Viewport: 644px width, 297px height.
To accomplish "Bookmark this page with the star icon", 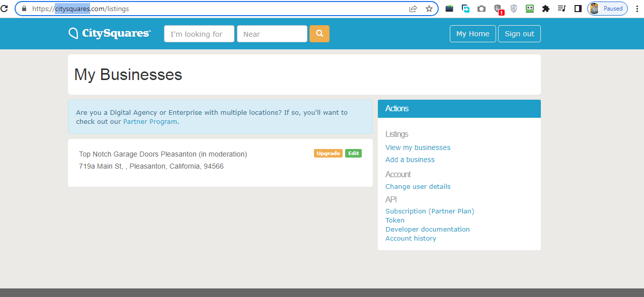I will (429, 9).
